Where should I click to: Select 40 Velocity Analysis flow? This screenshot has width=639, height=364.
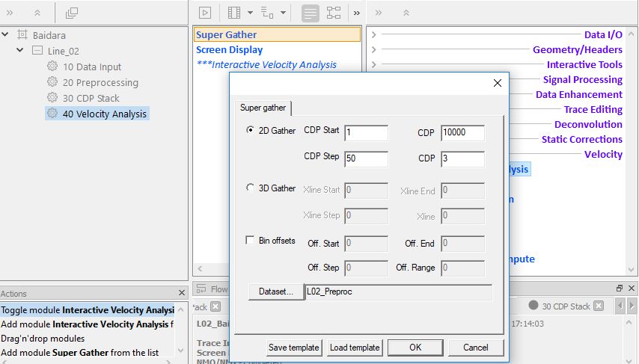[104, 114]
